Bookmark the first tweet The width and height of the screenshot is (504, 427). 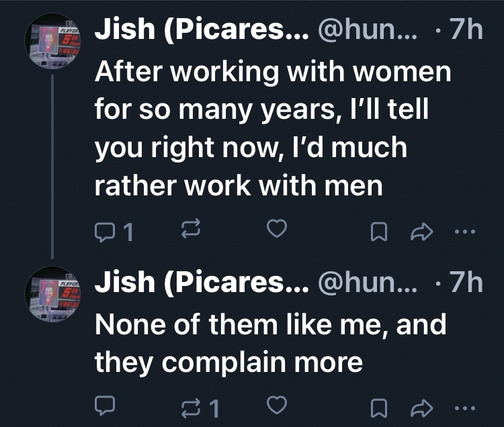coord(379,232)
